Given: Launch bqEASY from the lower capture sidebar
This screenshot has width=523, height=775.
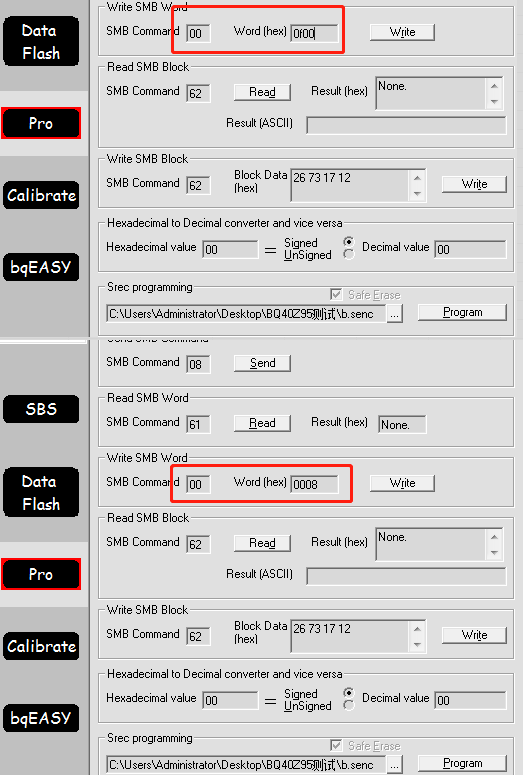Looking at the screenshot, I should tap(41, 718).
